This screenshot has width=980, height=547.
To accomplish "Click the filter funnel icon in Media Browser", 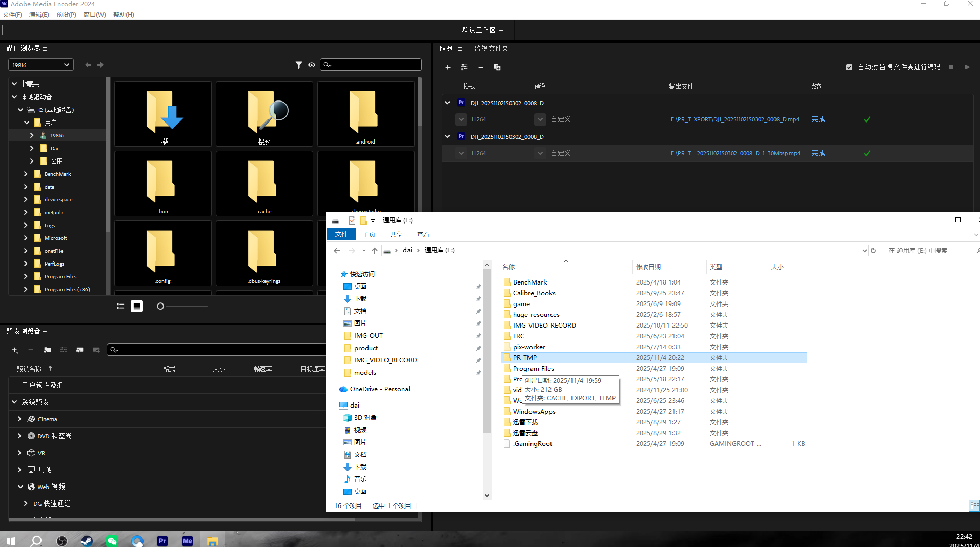I will tap(299, 65).
